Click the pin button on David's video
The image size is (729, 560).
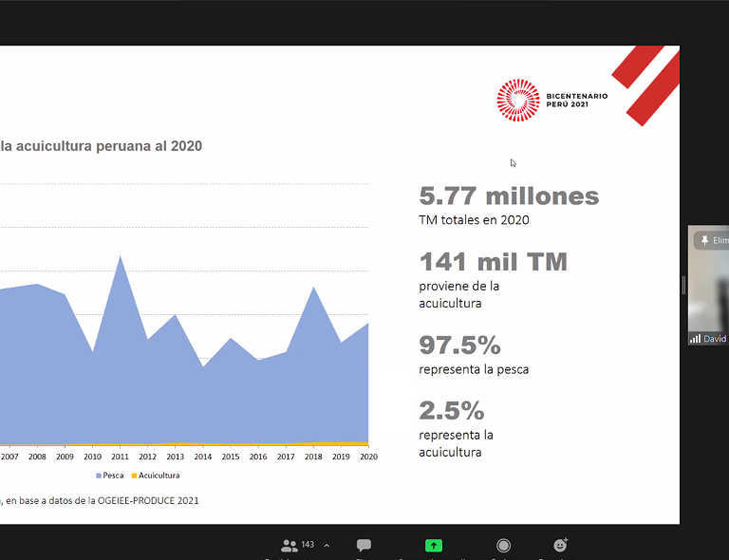(x=706, y=241)
